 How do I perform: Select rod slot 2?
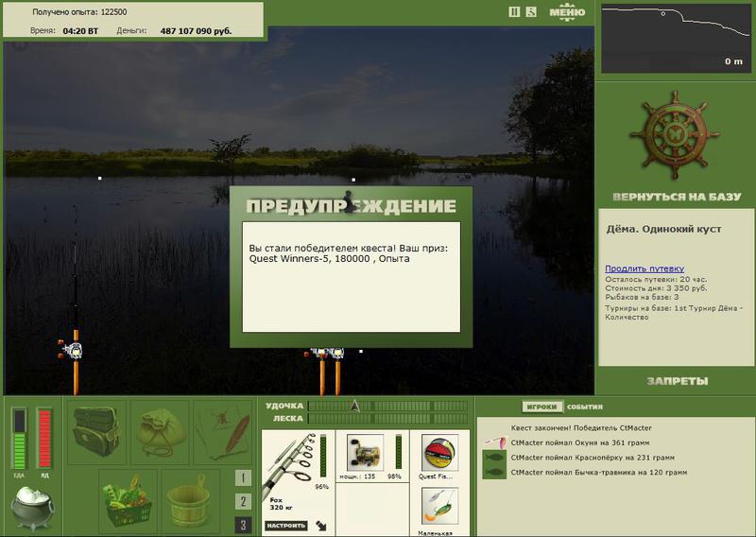[x=243, y=501]
